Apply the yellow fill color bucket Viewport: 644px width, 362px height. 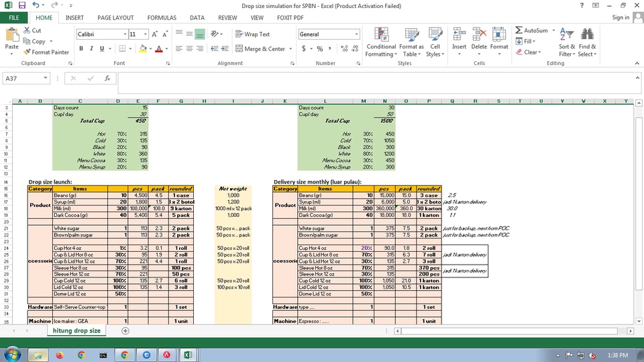(x=143, y=48)
